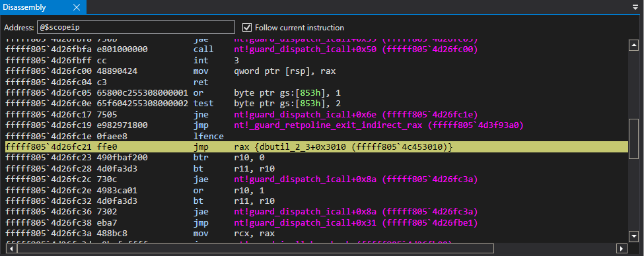Click the horizontal scrollbar thumb
This screenshot has height=256, width=644.
[255, 248]
